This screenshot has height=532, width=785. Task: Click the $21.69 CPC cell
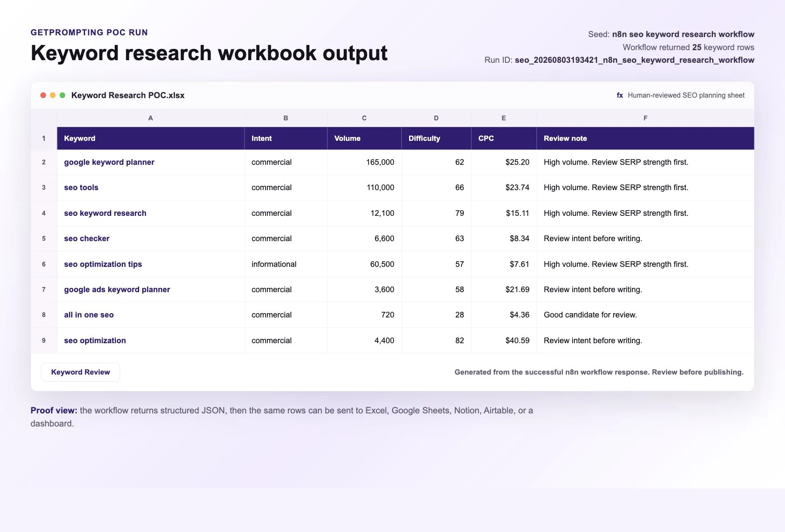click(x=504, y=290)
